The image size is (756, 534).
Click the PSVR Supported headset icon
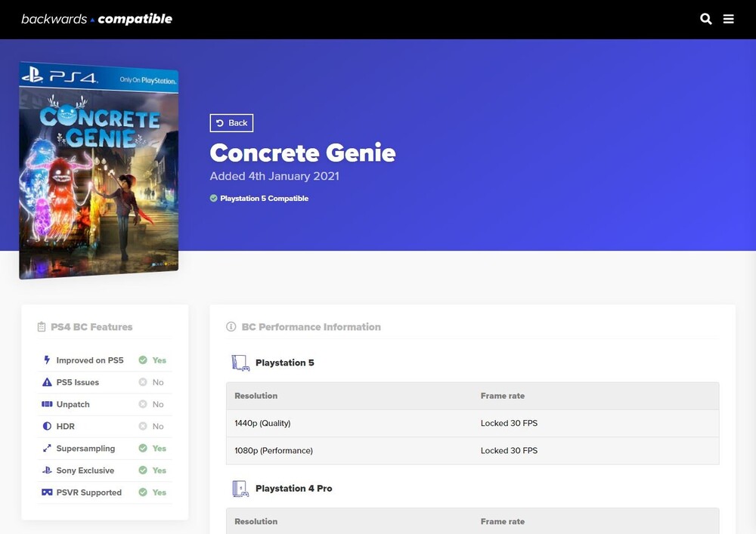47,492
